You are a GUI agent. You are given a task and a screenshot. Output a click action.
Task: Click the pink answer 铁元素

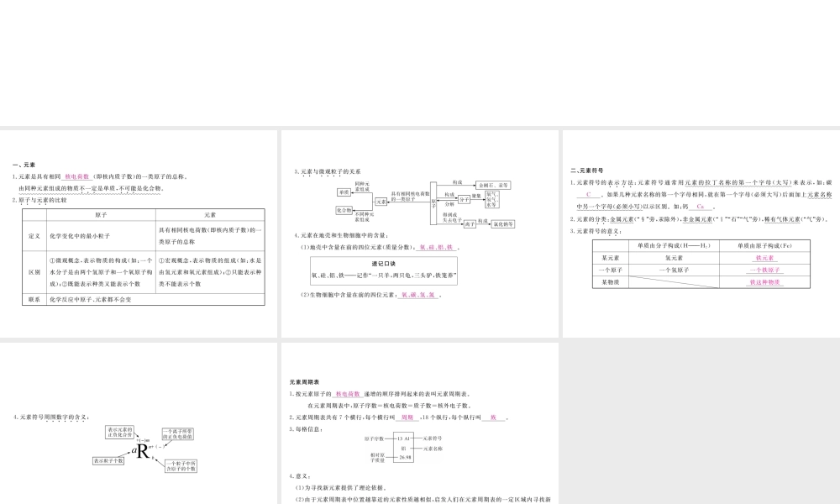764,258
